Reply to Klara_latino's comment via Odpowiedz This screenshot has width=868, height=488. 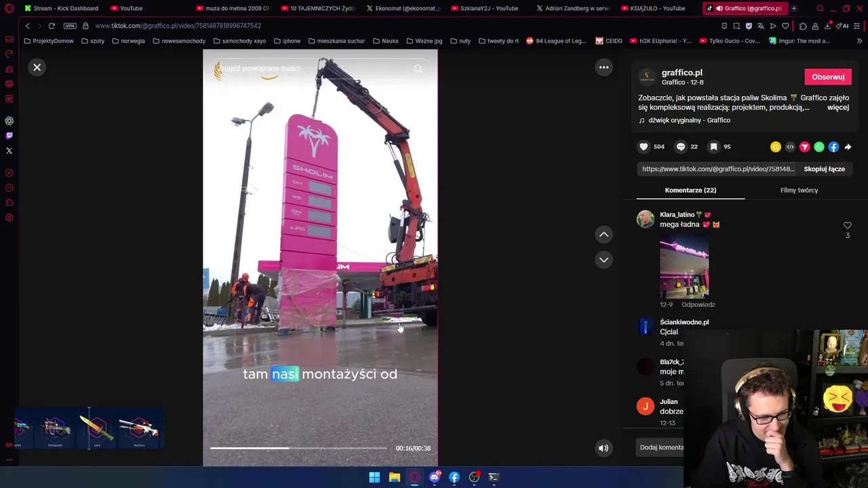tap(698, 304)
